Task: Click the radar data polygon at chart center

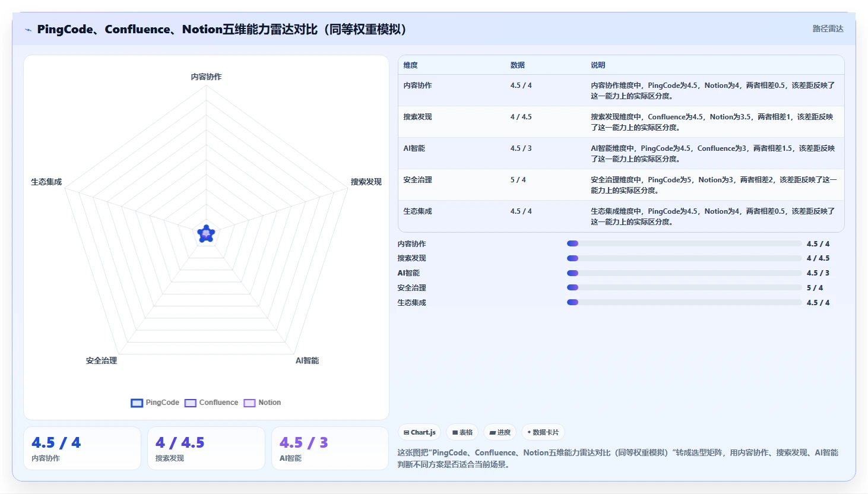Action: (206, 233)
